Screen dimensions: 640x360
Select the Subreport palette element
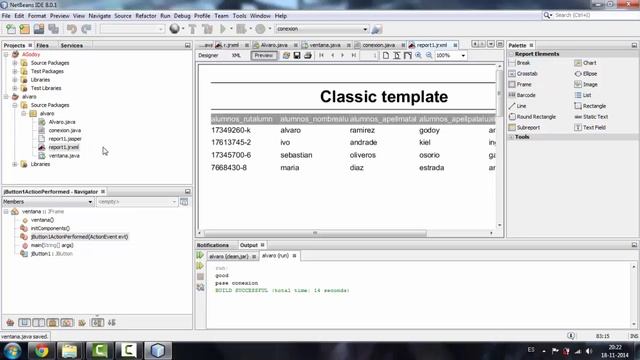tap(524, 127)
